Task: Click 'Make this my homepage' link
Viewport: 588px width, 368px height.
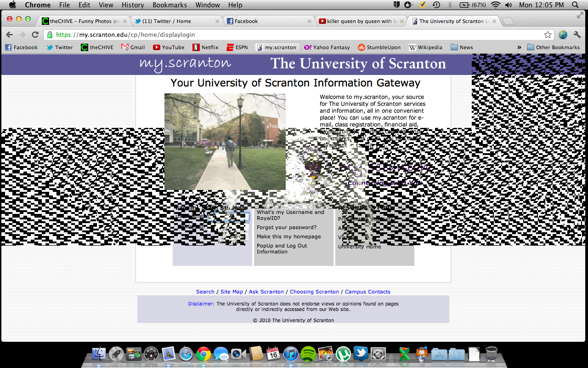Action: (x=289, y=236)
